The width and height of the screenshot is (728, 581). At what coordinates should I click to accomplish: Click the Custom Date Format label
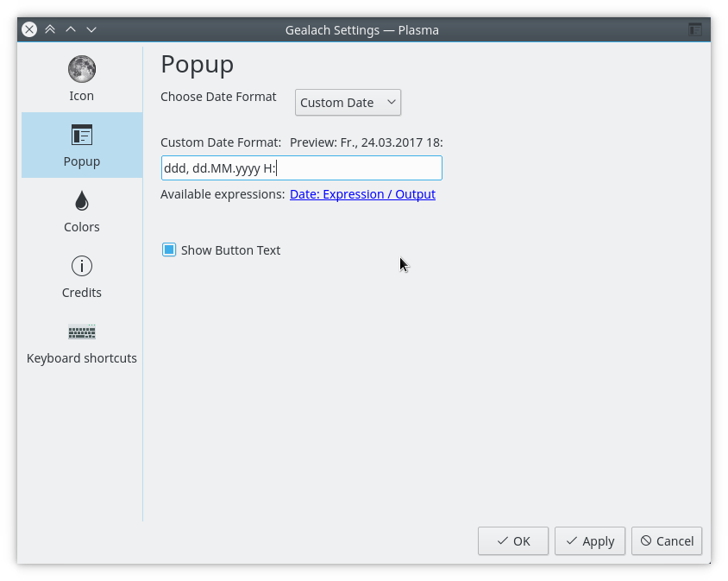[x=221, y=142]
